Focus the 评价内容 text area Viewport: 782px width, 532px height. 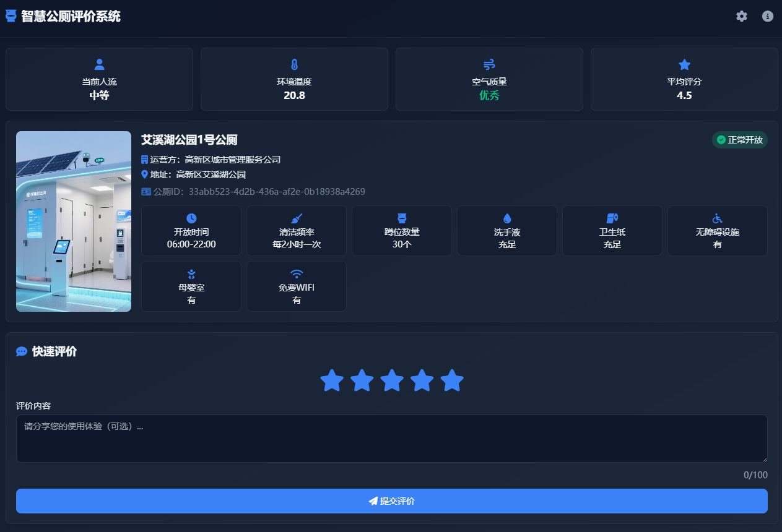392,439
